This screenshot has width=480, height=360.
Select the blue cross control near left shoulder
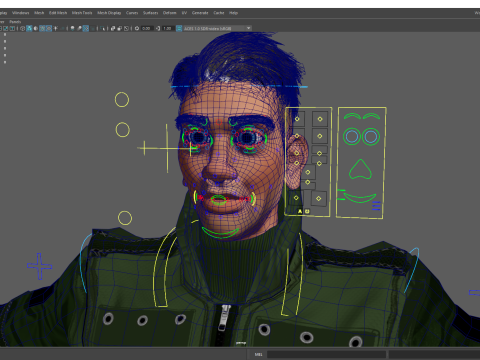click(40, 266)
